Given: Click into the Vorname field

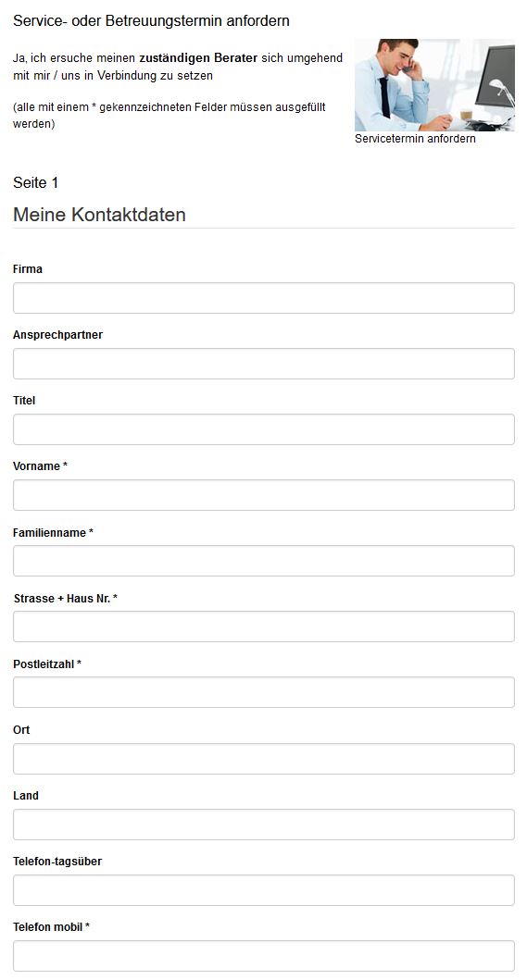Looking at the screenshot, I should tap(263, 495).
